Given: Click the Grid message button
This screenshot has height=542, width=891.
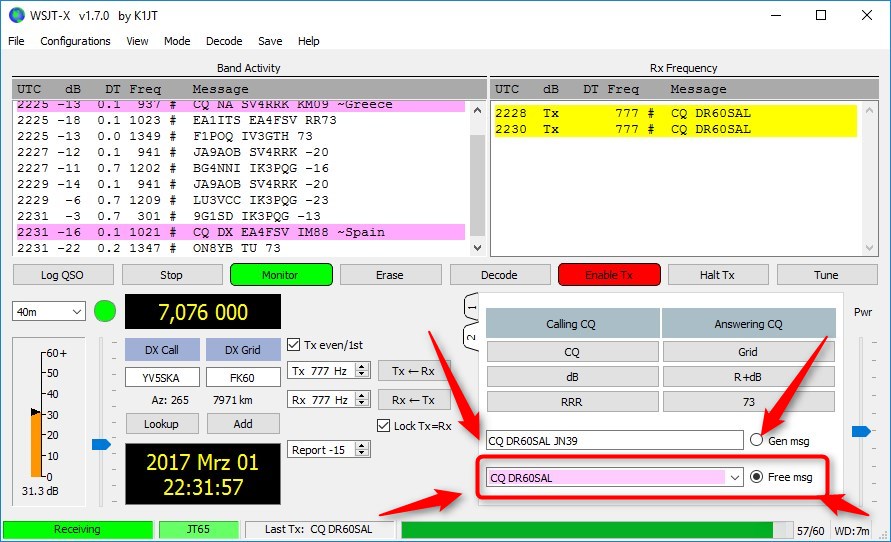Looking at the screenshot, I should pos(748,352).
